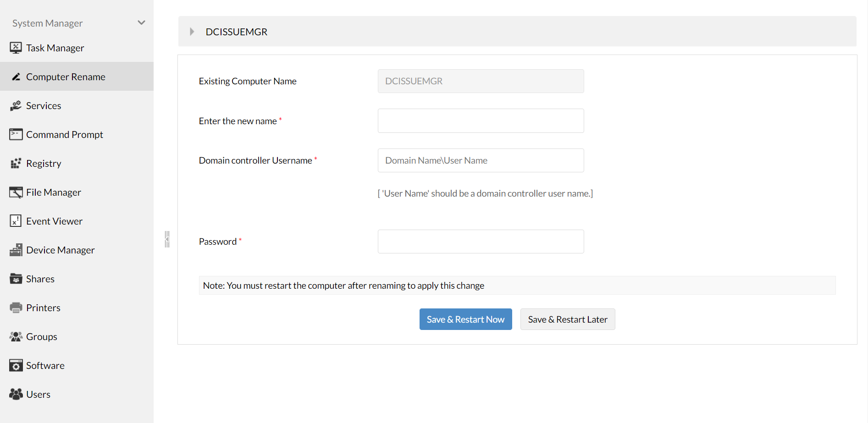The width and height of the screenshot is (868, 423).
Task: Click the Event Viewer icon
Action: 16,221
